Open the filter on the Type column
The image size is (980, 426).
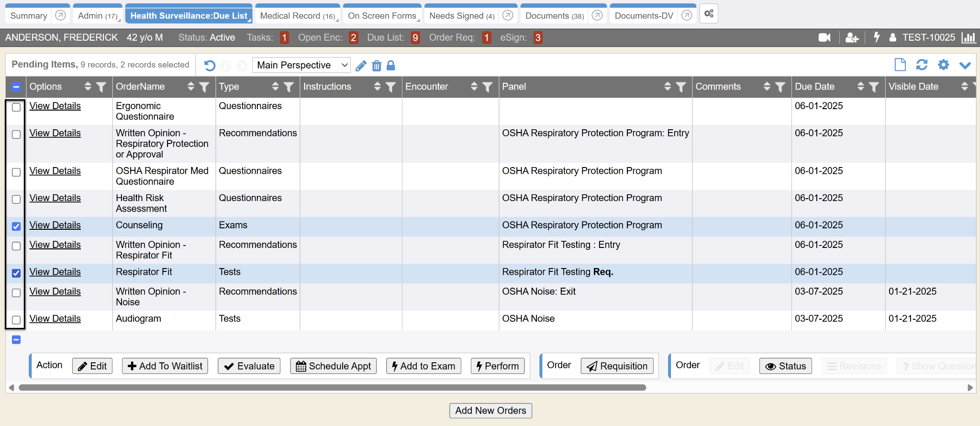[x=289, y=87]
